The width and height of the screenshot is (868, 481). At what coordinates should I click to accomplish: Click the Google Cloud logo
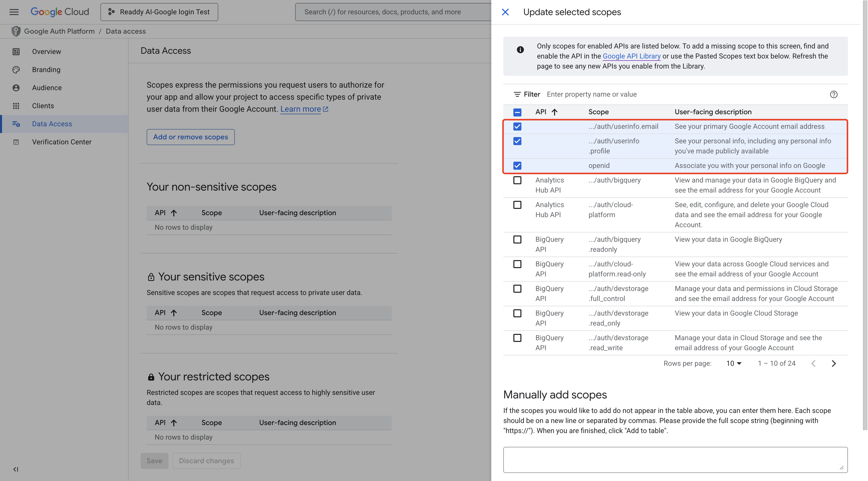(x=60, y=12)
